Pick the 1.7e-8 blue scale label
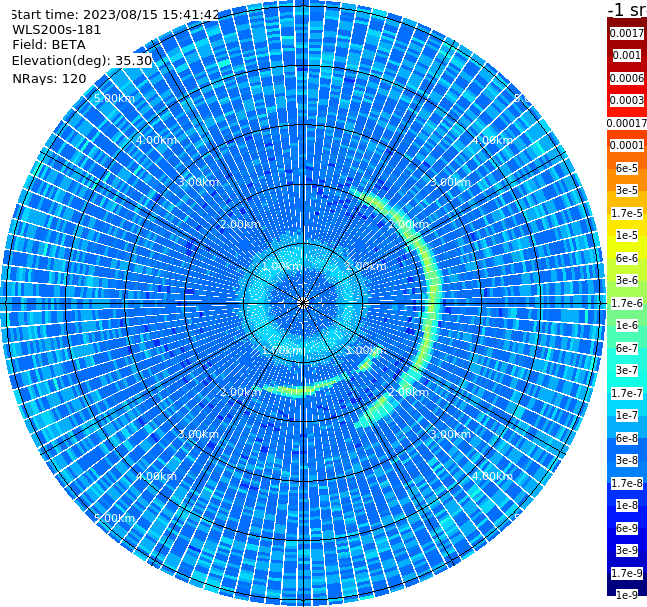 626,483
